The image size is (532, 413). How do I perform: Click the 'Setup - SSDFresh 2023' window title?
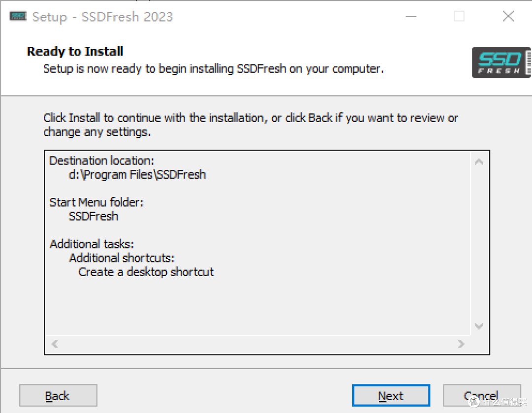click(x=102, y=17)
